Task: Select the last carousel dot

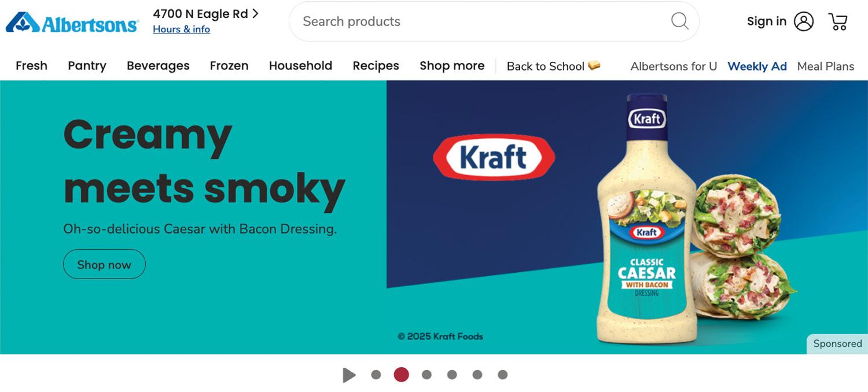Action: [502, 375]
